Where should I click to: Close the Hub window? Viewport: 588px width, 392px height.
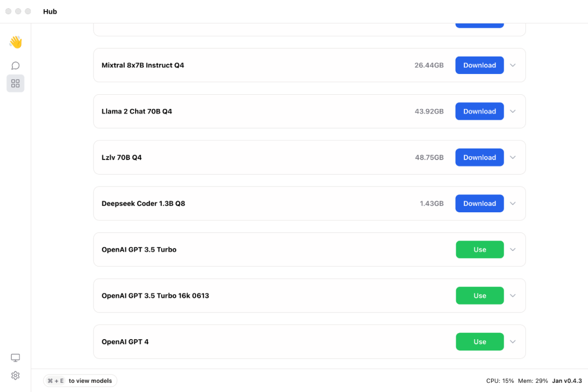pos(8,11)
